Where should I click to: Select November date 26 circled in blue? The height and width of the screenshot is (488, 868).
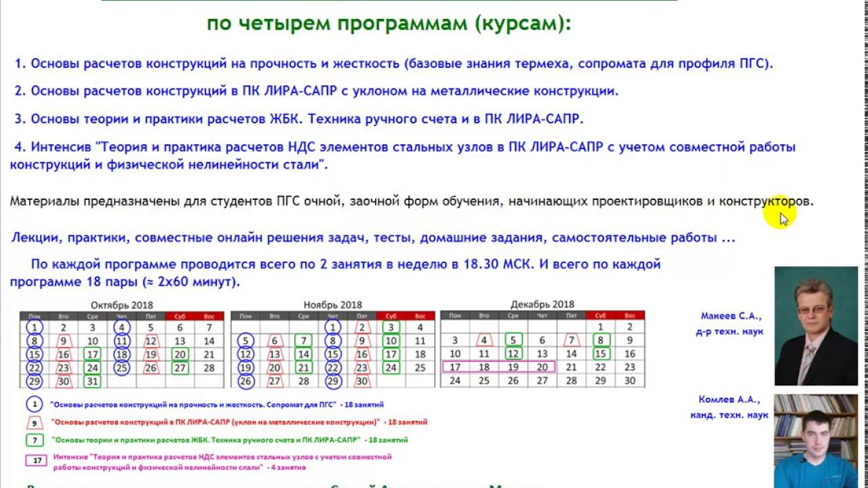(245, 381)
